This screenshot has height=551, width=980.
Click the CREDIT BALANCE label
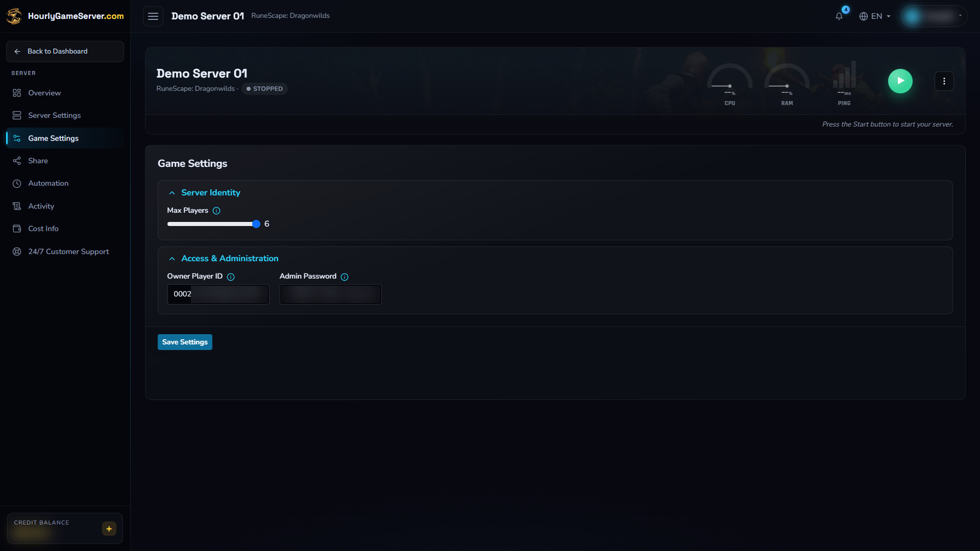pyautogui.click(x=41, y=522)
